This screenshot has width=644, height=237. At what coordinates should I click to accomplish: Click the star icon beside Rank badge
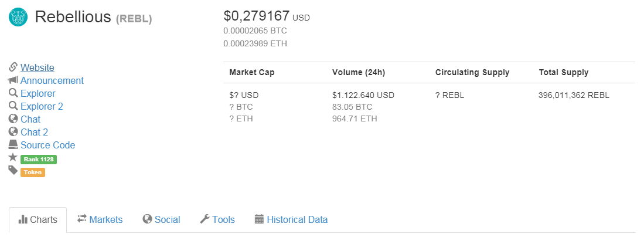[x=13, y=158]
